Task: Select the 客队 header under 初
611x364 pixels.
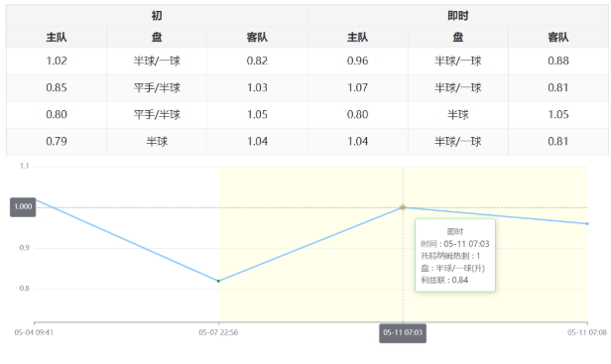Action: [x=257, y=37]
